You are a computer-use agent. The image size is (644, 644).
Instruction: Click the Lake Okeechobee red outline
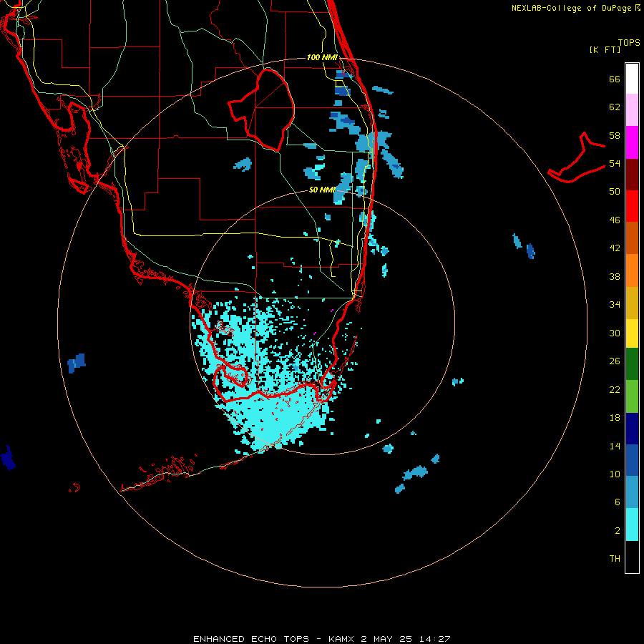[x=261, y=109]
